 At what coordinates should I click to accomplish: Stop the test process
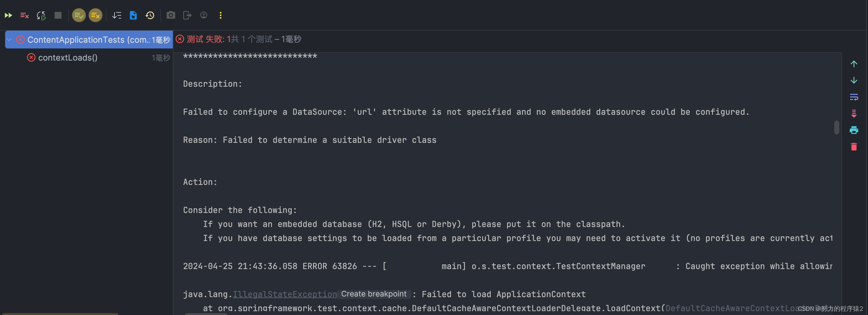pos(58,15)
